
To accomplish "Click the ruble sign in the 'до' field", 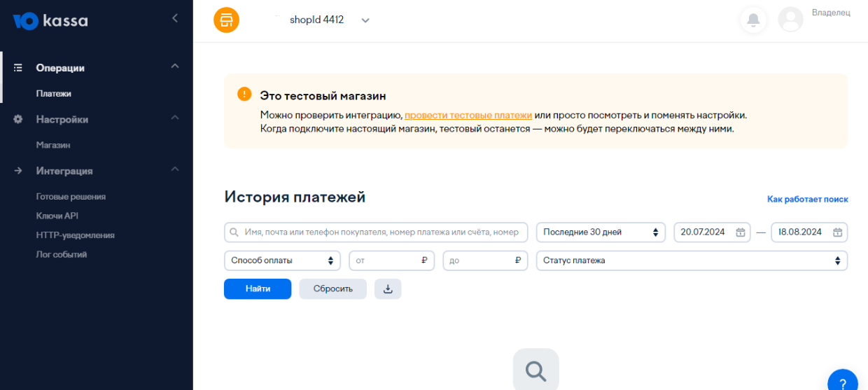I will (518, 260).
